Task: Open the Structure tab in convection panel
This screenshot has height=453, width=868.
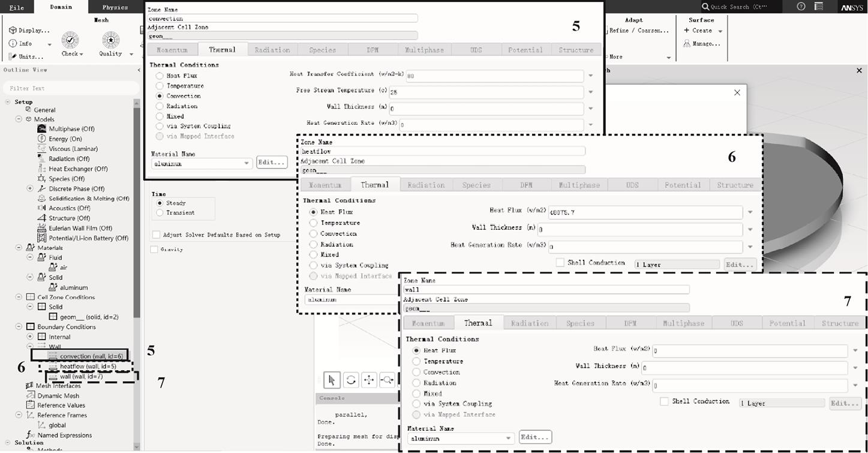Action: point(576,50)
